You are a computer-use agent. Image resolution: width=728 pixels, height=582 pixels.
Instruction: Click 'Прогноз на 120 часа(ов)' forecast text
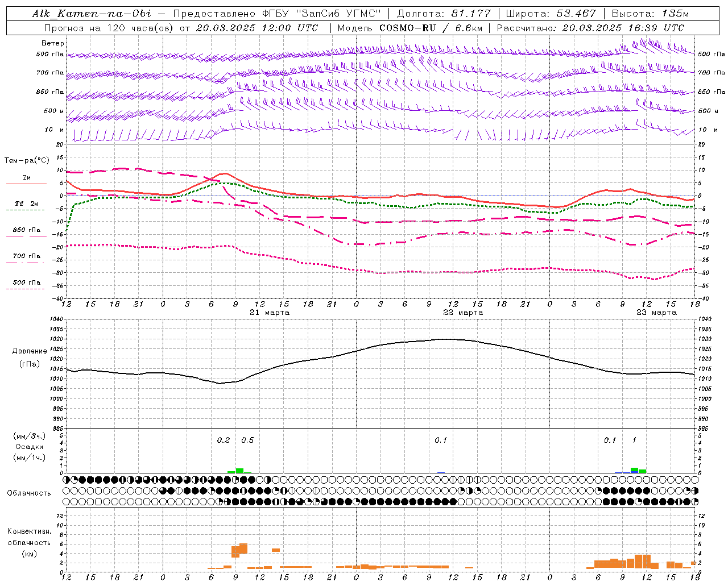(x=109, y=28)
